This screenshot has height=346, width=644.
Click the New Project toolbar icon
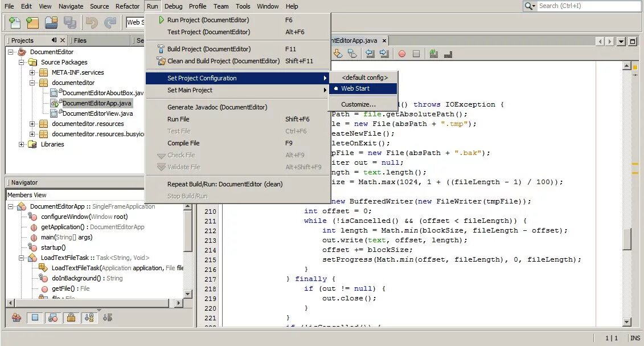pyautogui.click(x=32, y=22)
